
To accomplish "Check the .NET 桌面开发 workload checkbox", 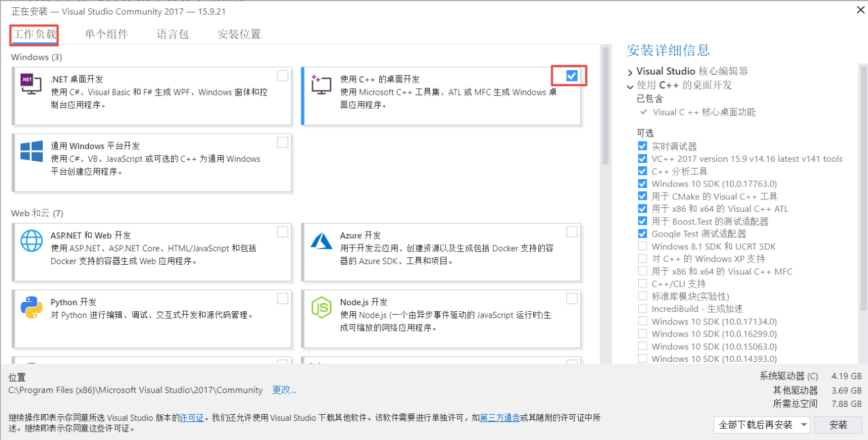I will 283,76.
